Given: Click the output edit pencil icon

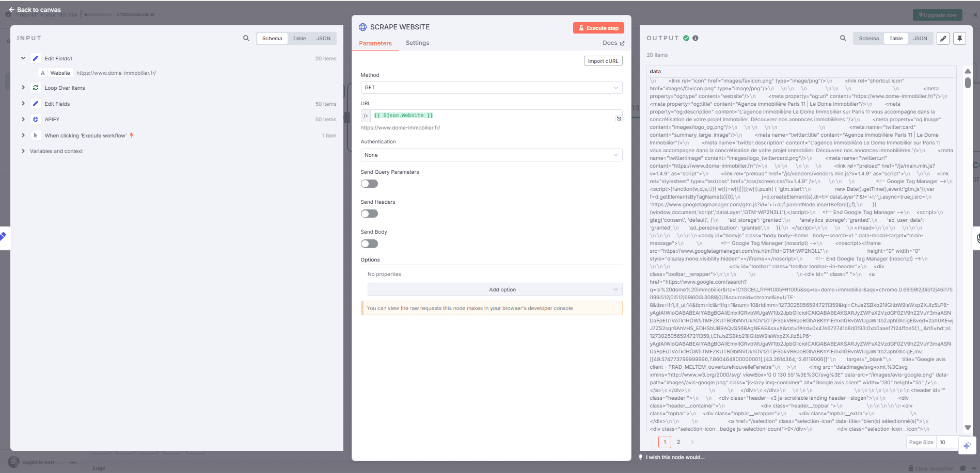Looking at the screenshot, I should point(943,38).
